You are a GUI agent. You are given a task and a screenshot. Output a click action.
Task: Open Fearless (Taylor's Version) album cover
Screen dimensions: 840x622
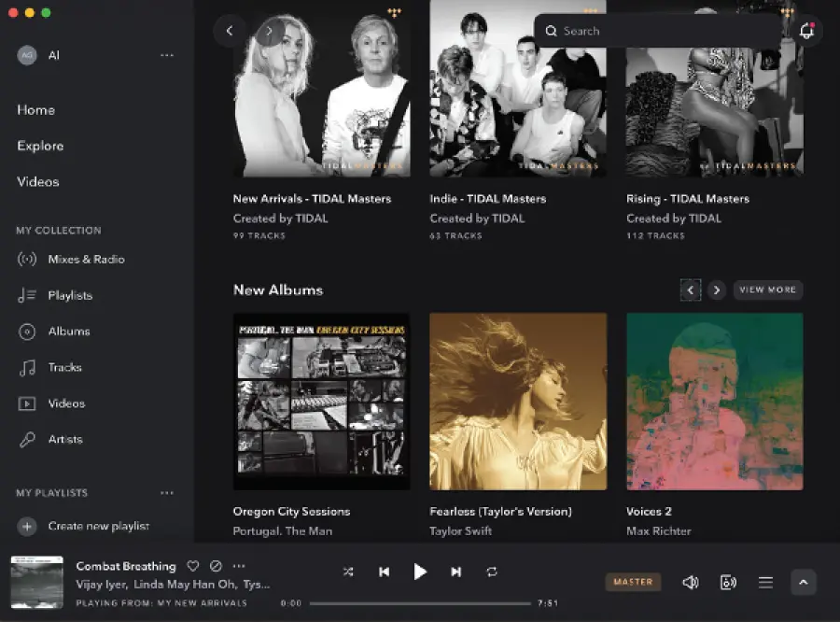tap(518, 402)
